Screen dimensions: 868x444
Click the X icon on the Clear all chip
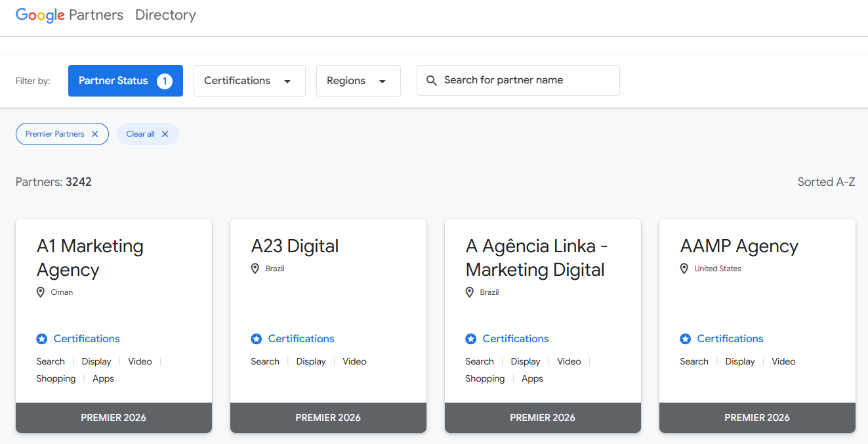(166, 133)
